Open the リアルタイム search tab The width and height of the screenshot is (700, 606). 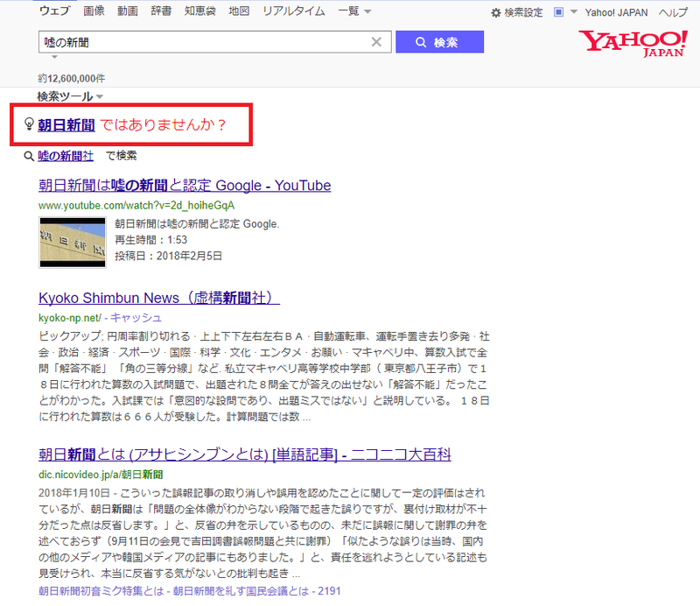point(294,11)
